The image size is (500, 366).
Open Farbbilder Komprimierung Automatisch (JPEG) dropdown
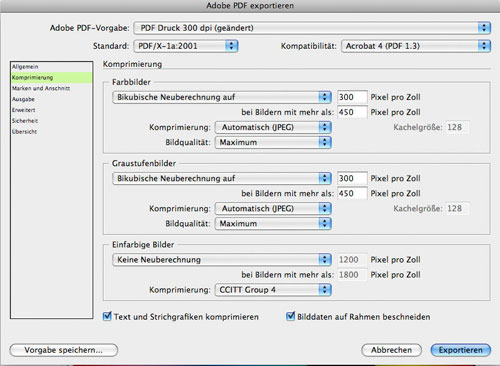(273, 127)
